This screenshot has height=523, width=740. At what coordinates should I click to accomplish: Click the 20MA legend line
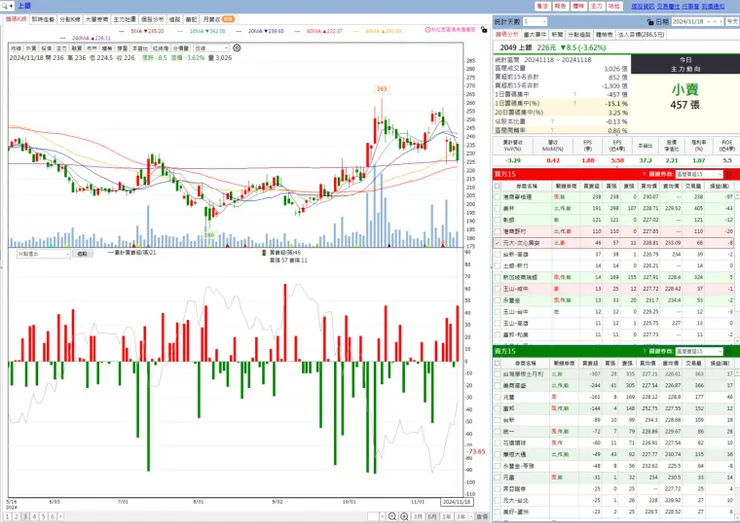(260, 31)
